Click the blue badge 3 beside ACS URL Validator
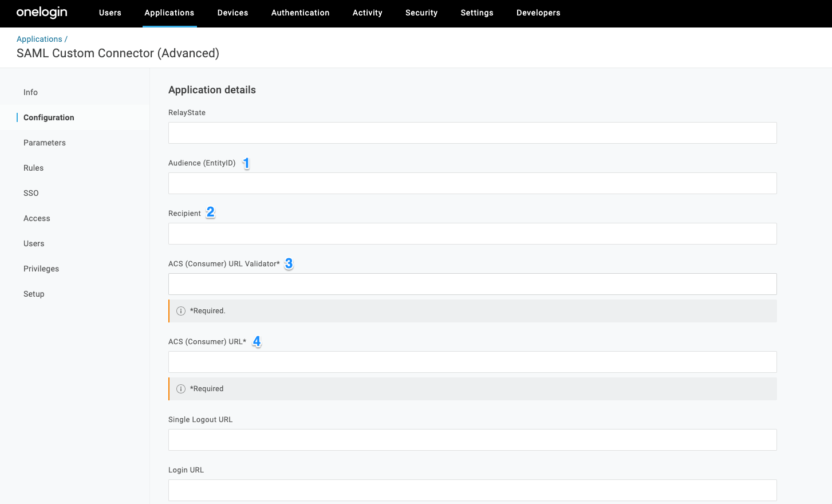832x504 pixels. (289, 263)
